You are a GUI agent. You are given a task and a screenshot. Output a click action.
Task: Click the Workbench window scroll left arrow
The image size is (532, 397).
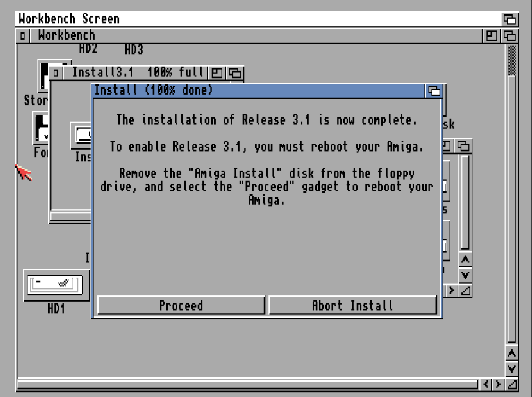click(486, 384)
